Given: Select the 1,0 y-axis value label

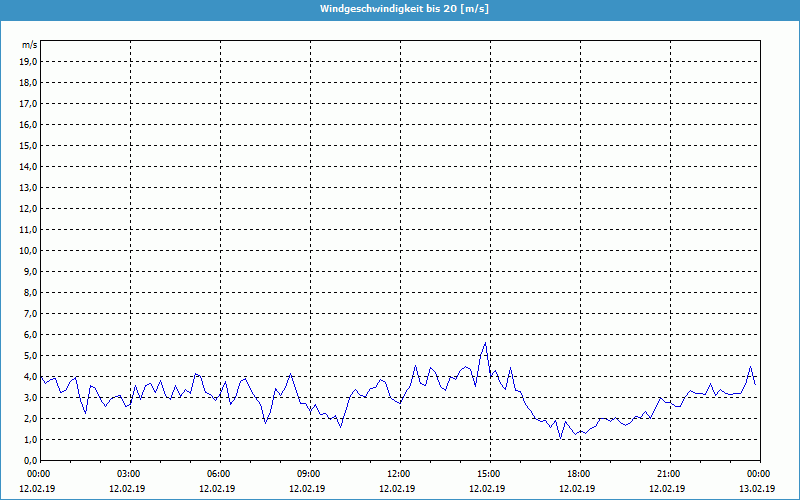Looking at the screenshot, I should coord(30,439).
